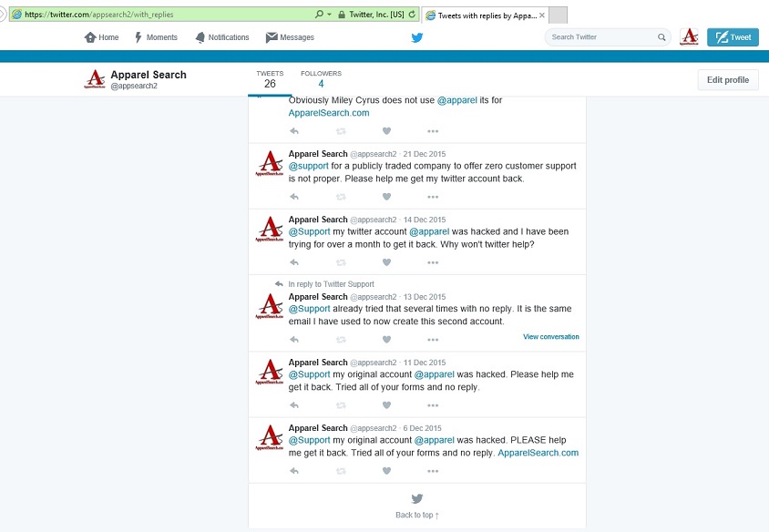769x532 pixels.
Task: Retweet the 21 Dec 2015 tweet
Action: pyautogui.click(x=341, y=197)
